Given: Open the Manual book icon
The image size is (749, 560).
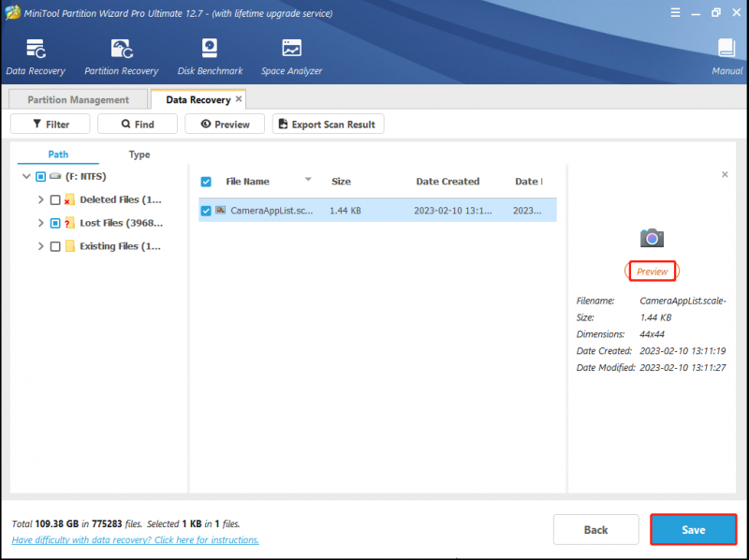Looking at the screenshot, I should point(727,49).
